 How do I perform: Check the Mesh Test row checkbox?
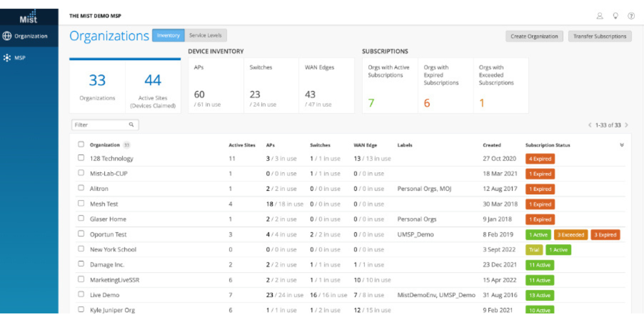(x=81, y=203)
